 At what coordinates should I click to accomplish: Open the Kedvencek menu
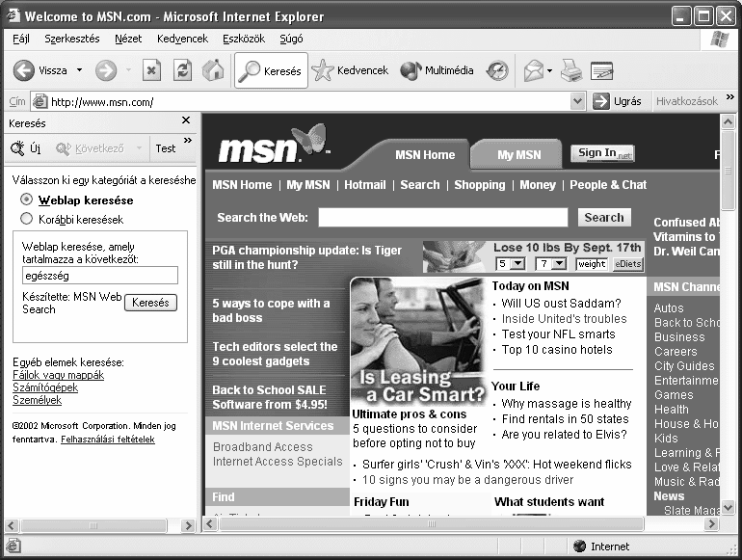182,39
